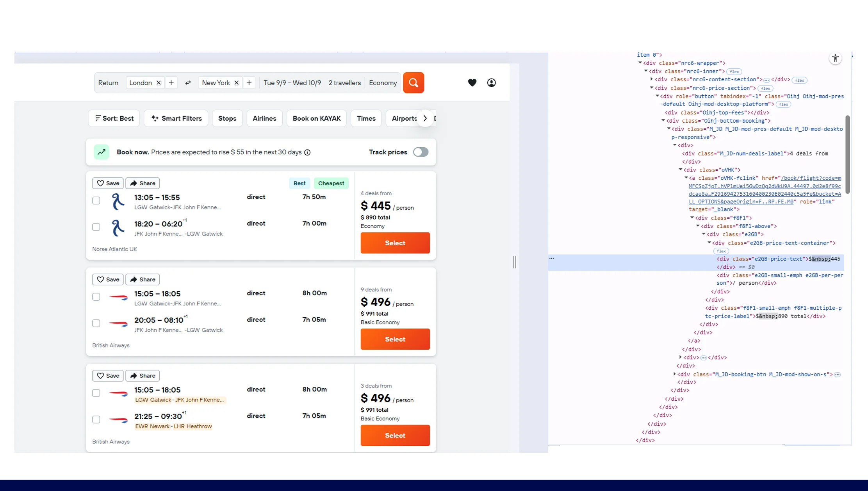Screen dimensions: 868x491
Task: Click the account profile icon
Action: (492, 82)
